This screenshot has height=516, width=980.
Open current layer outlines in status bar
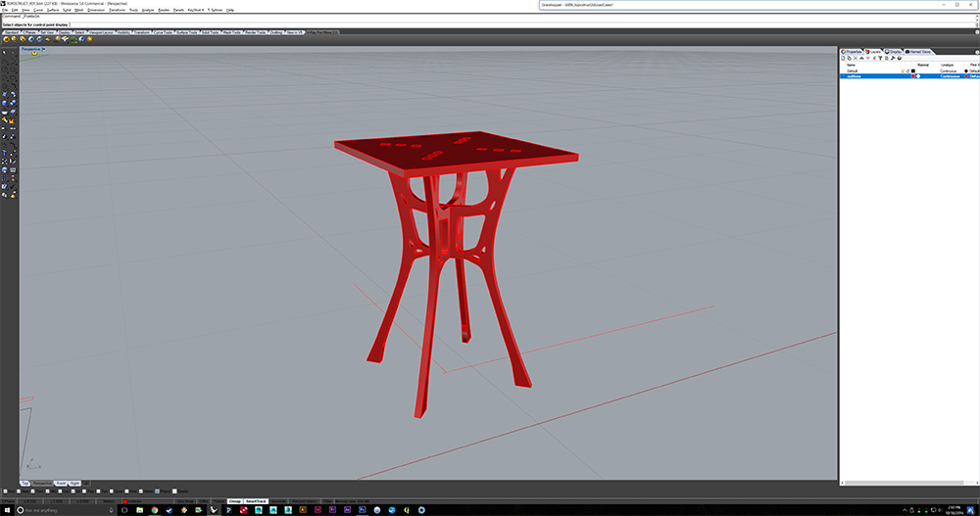[x=148, y=501]
